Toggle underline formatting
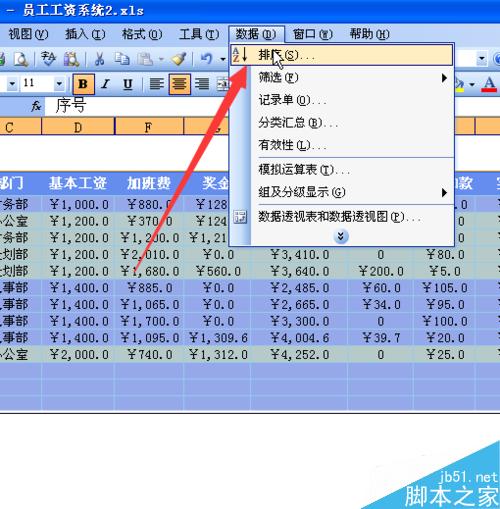This screenshot has width=500, height=509. click(x=128, y=84)
